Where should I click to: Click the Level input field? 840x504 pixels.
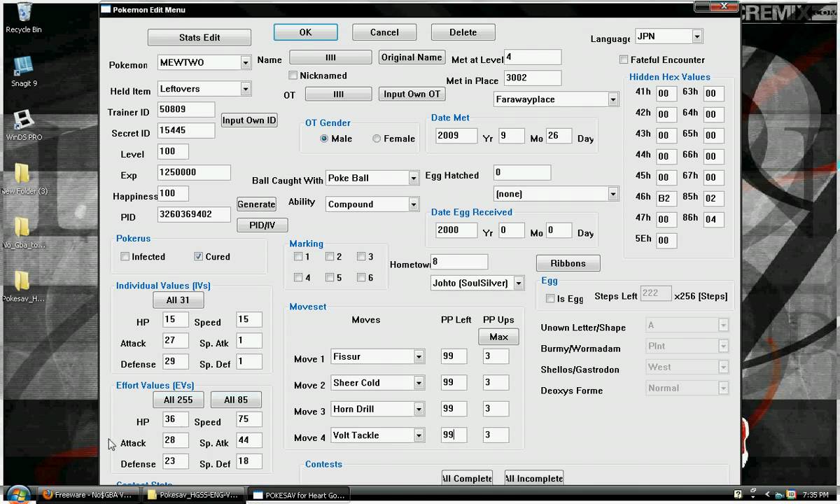coord(172,151)
